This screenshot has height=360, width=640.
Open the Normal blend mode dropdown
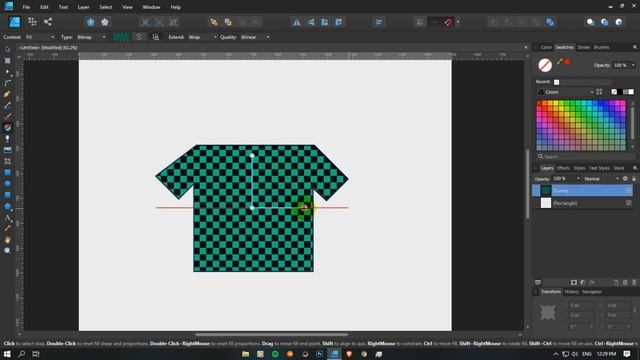[x=601, y=179]
